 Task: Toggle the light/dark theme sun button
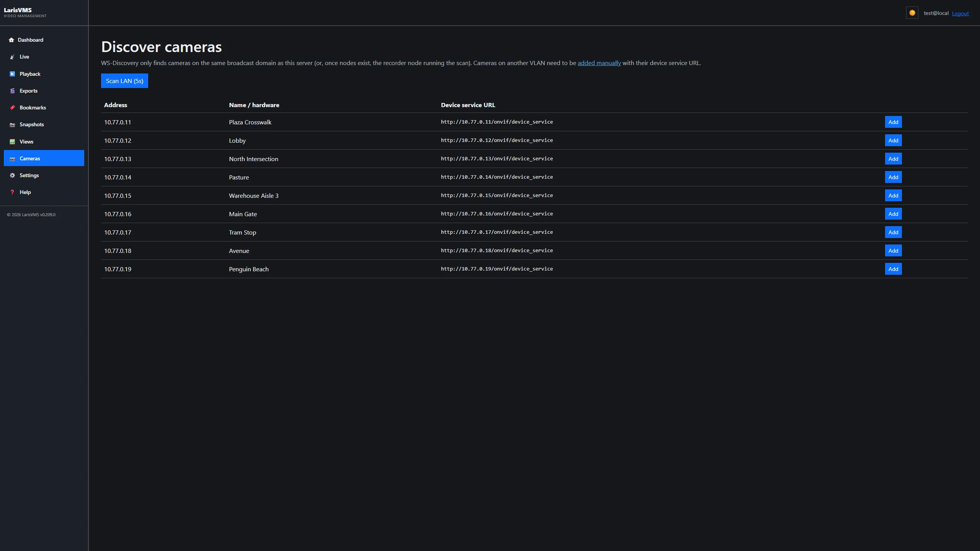[x=912, y=13]
